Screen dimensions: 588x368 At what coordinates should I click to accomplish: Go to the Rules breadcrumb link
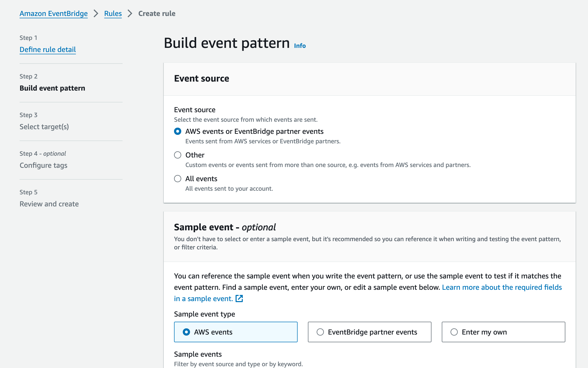pos(113,13)
